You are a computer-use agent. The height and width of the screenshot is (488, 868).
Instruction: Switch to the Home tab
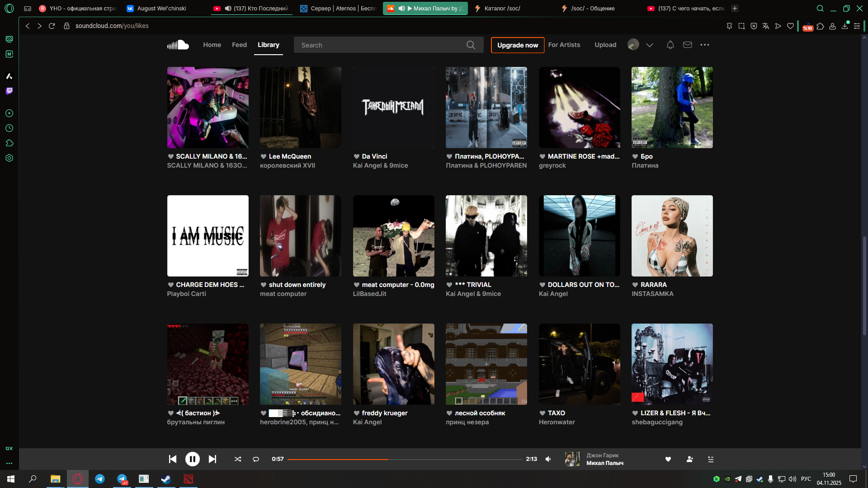(212, 45)
